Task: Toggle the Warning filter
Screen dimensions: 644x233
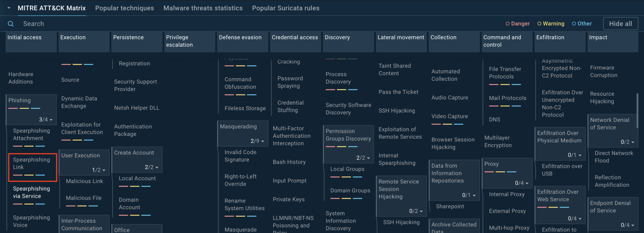Action: pos(551,24)
